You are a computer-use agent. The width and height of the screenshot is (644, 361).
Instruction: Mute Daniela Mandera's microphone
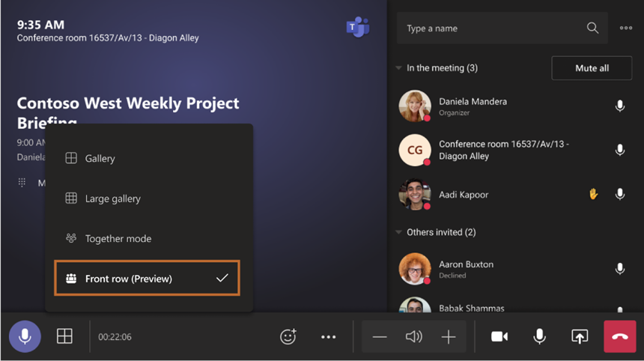tap(620, 106)
